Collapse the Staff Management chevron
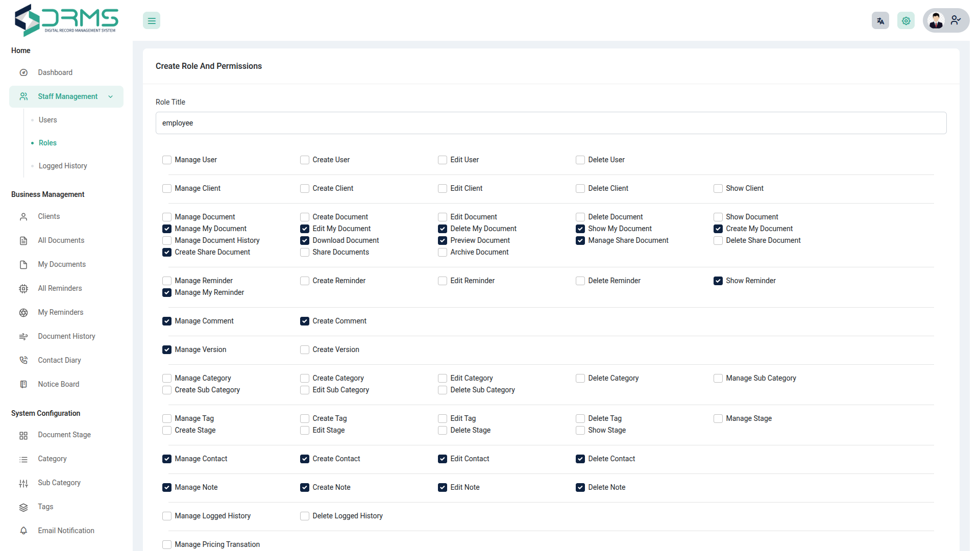Screen dimensions: 980x551 point(110,97)
